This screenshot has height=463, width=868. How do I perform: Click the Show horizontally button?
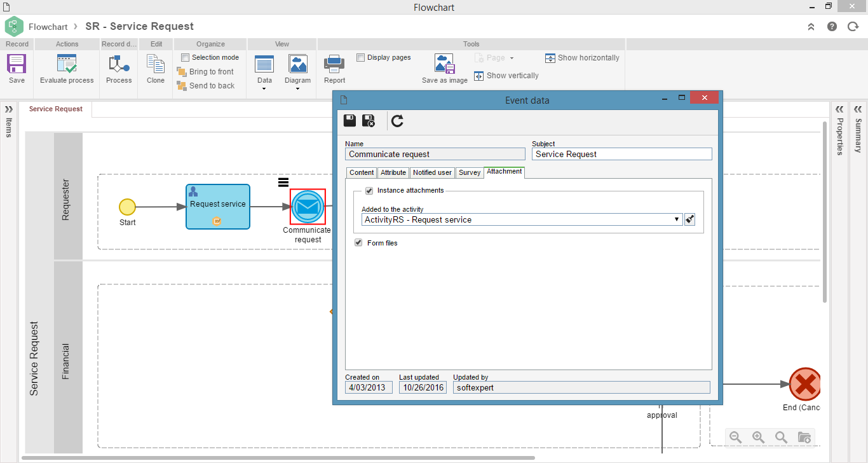point(582,58)
